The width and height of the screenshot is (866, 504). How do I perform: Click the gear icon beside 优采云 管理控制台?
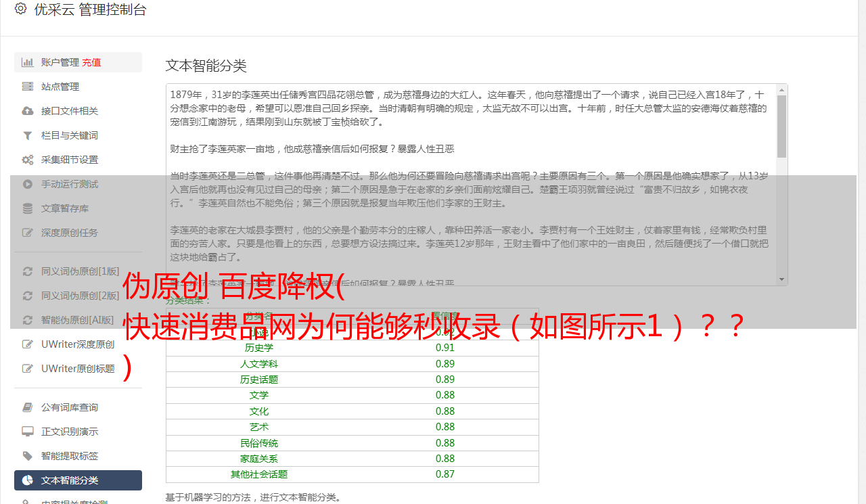(20, 9)
